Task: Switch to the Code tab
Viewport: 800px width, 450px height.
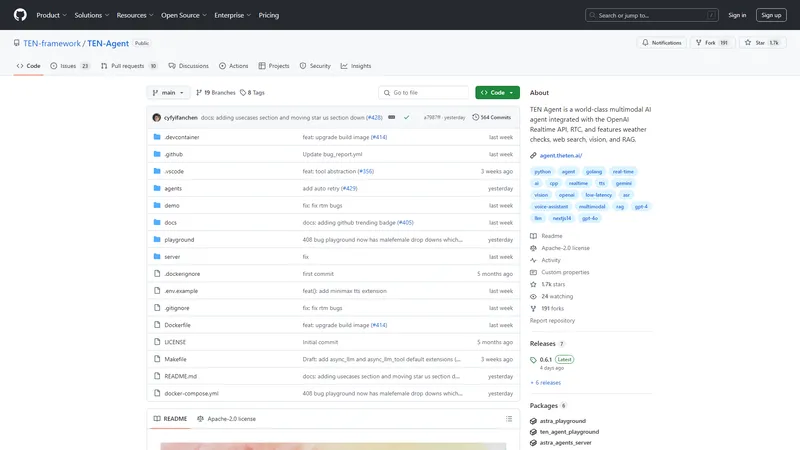Action: (29, 66)
